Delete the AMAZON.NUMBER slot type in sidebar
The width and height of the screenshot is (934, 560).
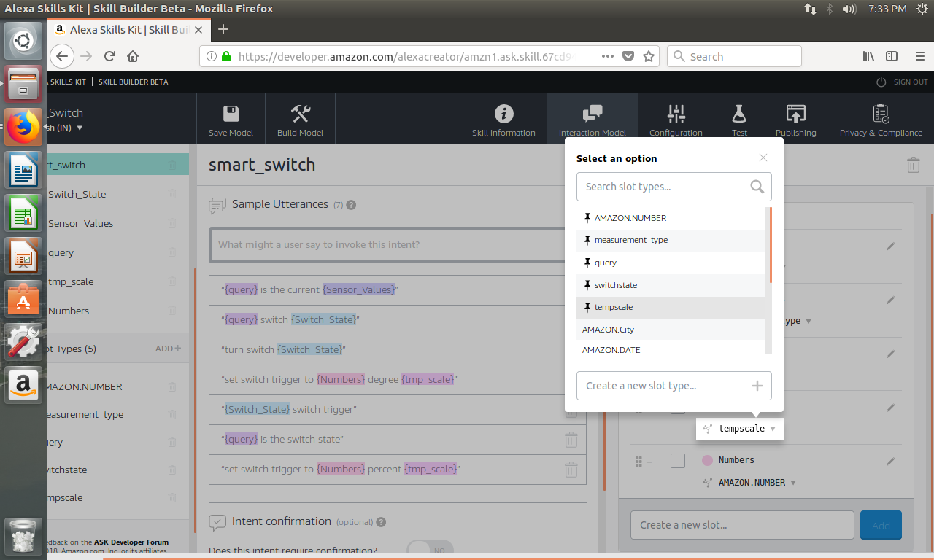[x=172, y=386]
